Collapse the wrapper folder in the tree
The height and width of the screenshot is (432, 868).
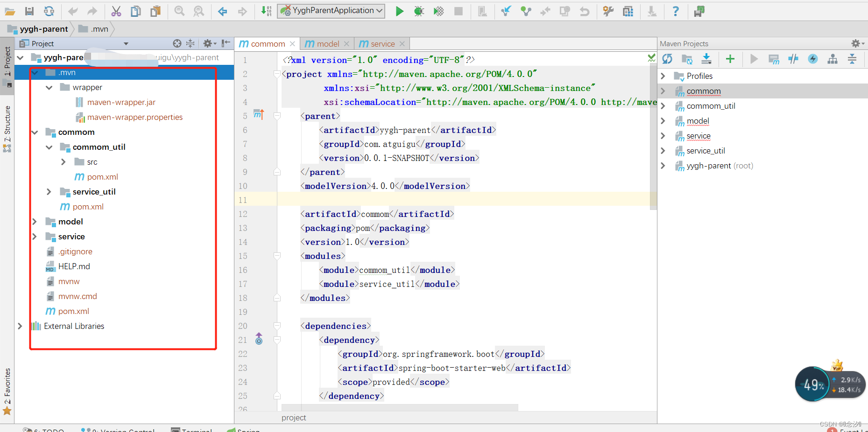pyautogui.click(x=49, y=87)
